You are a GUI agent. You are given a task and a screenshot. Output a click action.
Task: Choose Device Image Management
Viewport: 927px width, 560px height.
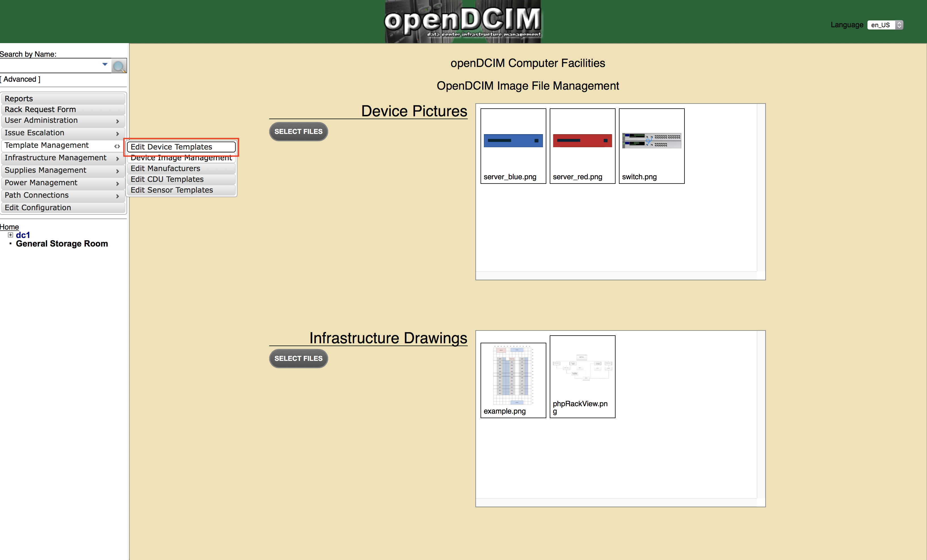point(181,158)
